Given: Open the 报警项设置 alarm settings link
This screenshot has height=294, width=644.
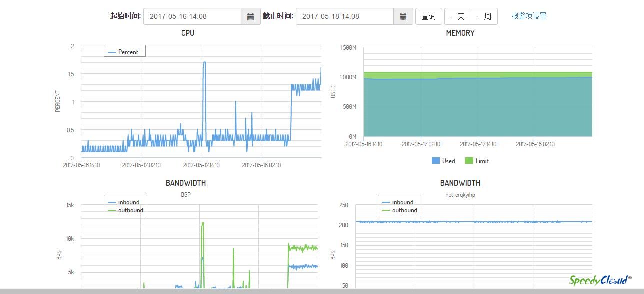Looking at the screenshot, I should [529, 16].
